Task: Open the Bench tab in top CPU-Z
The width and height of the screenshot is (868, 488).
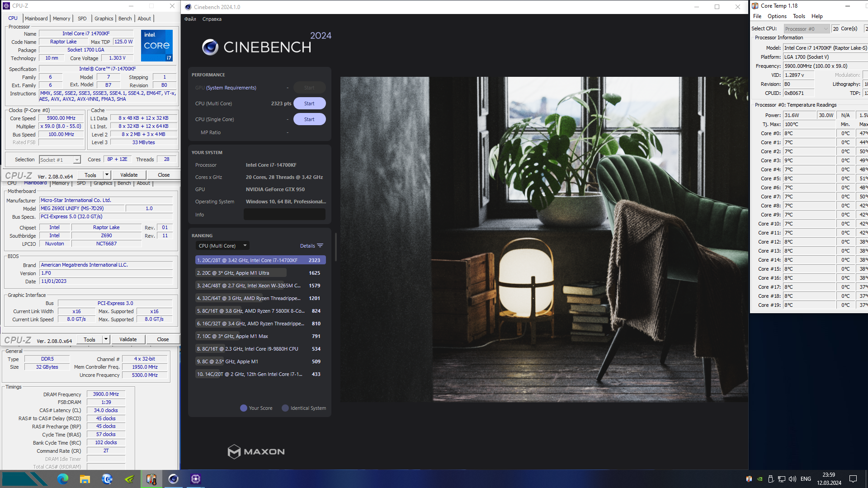Action: (125, 19)
